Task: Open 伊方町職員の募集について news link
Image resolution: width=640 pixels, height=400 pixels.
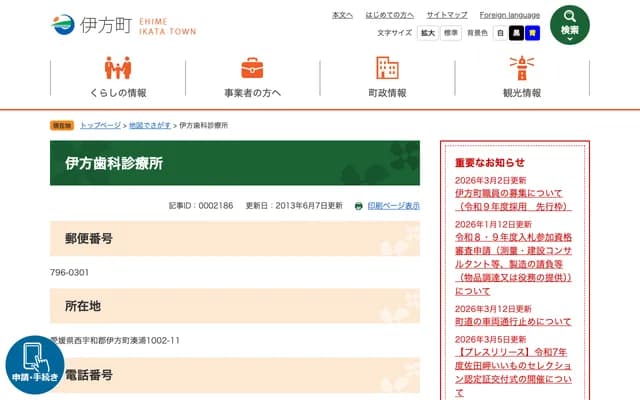Action: click(x=512, y=193)
